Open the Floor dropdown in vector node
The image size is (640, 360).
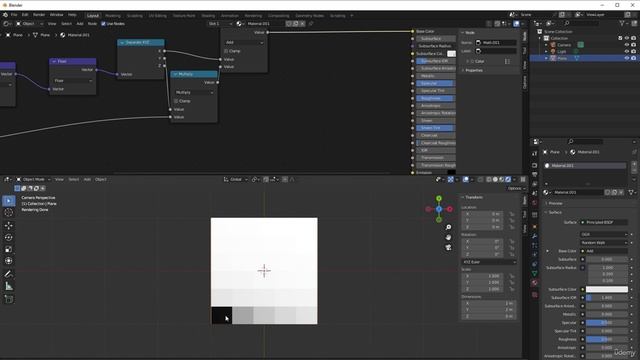coord(73,81)
